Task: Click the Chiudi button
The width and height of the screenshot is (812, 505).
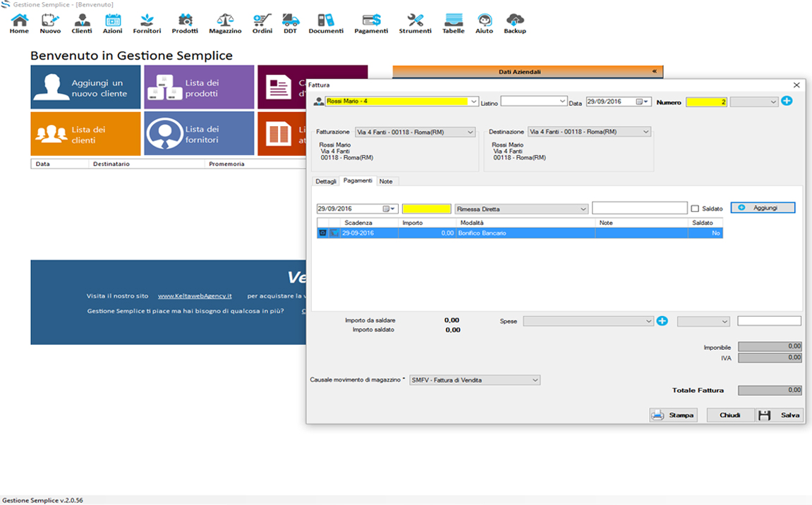Action: pyautogui.click(x=729, y=415)
